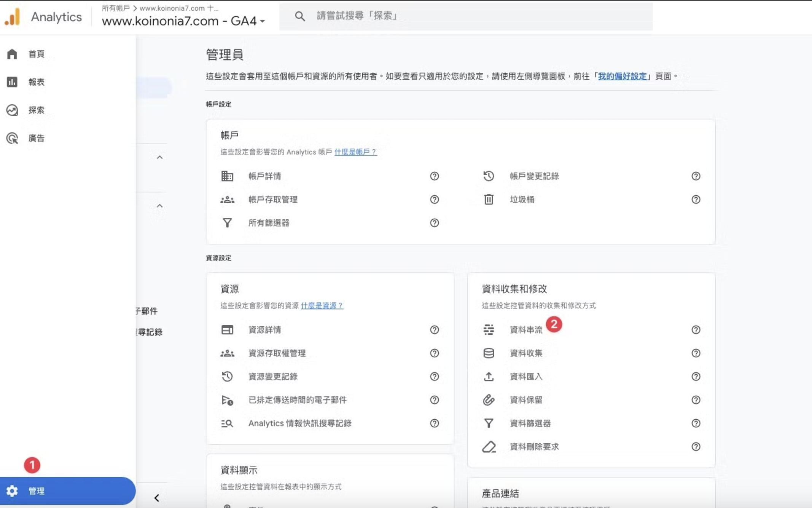The height and width of the screenshot is (508, 812).
Task: Collapse the second sidebar section chevron
Action: coord(160,206)
